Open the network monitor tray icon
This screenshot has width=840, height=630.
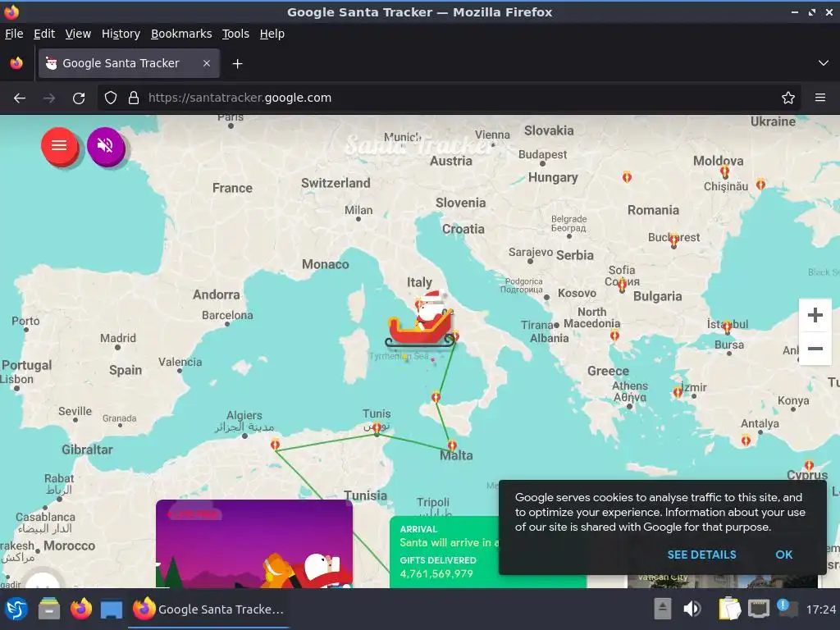(x=757, y=609)
